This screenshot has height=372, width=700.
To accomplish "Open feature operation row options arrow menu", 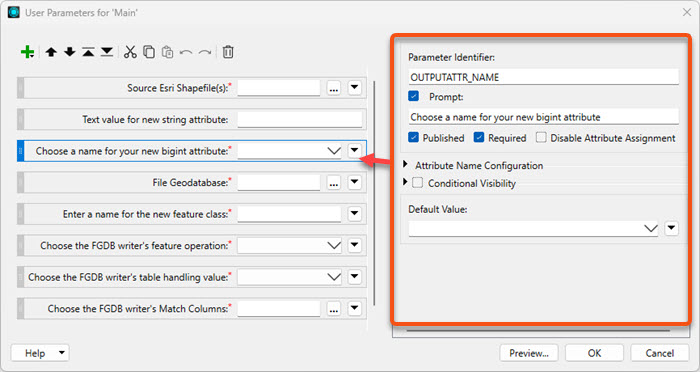I will (354, 245).
